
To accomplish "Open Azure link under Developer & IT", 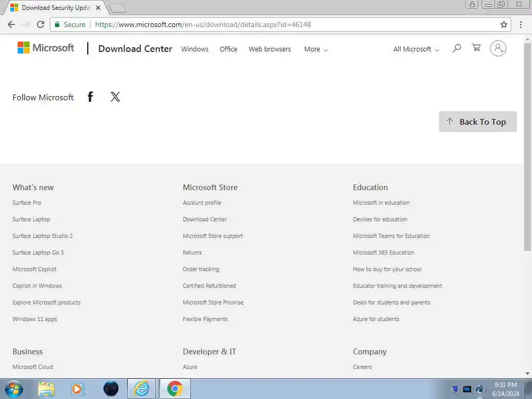I will [190, 367].
